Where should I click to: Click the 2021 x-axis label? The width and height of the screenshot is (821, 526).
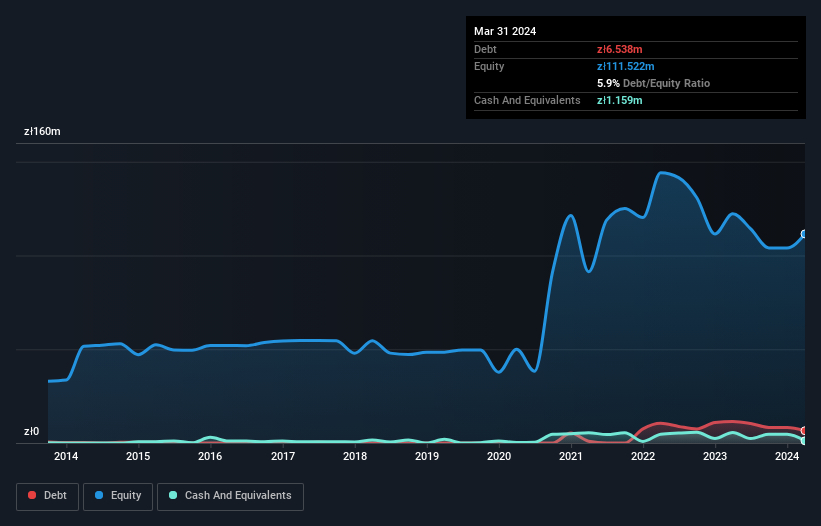click(571, 456)
